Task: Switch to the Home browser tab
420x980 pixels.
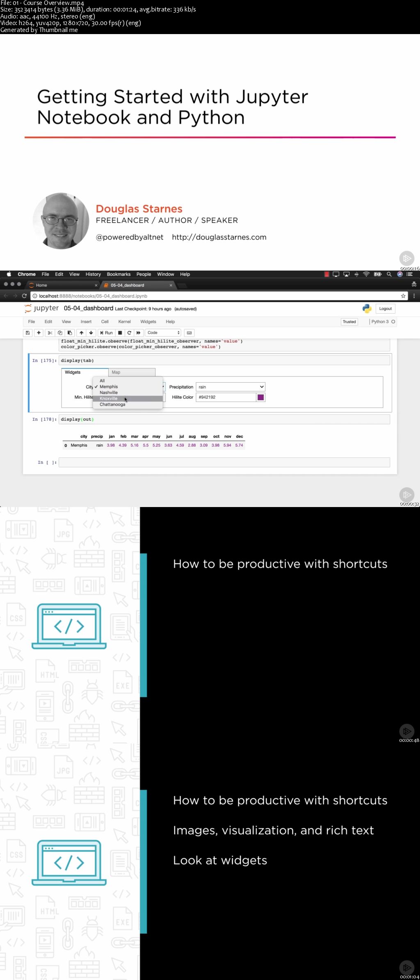Action: 63,285
